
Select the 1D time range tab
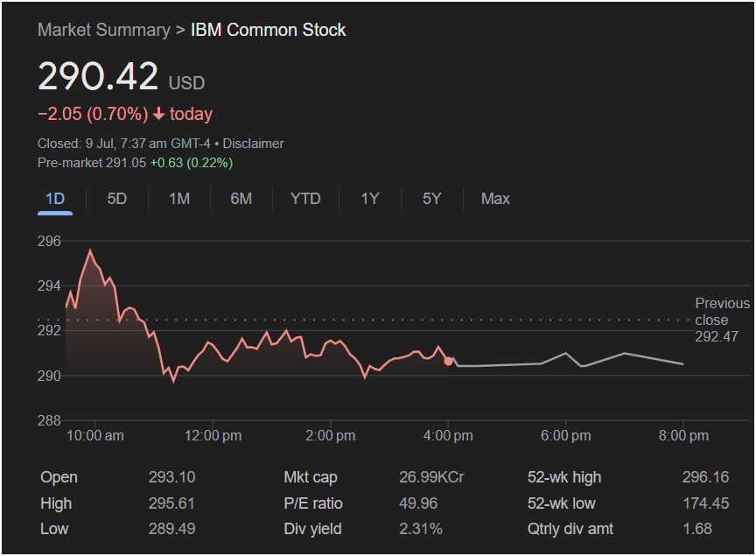point(55,199)
